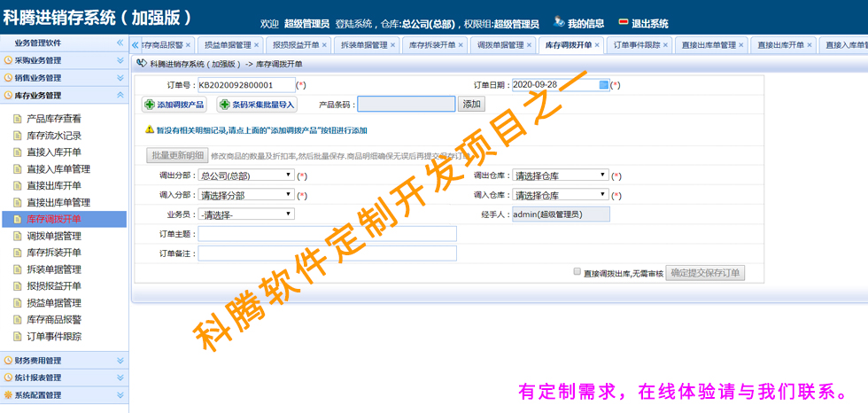Click the document icon beside 库存流水记录
The height and width of the screenshot is (413, 868).
[17, 136]
